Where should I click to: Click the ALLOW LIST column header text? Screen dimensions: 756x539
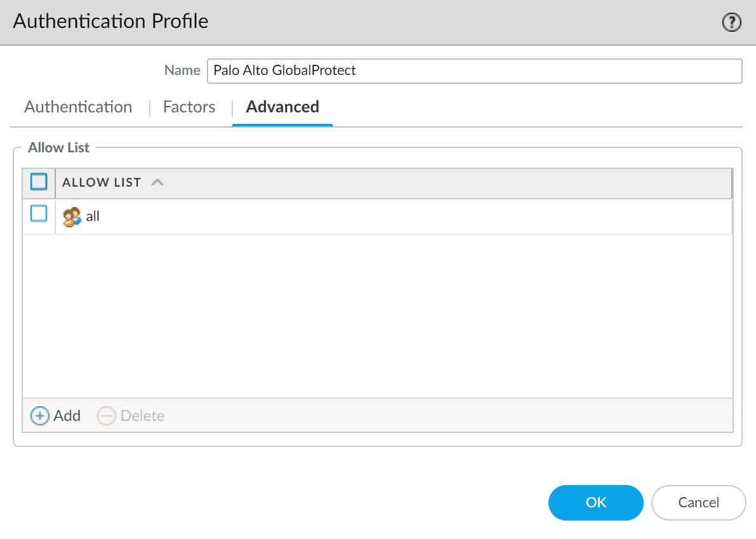102,183
